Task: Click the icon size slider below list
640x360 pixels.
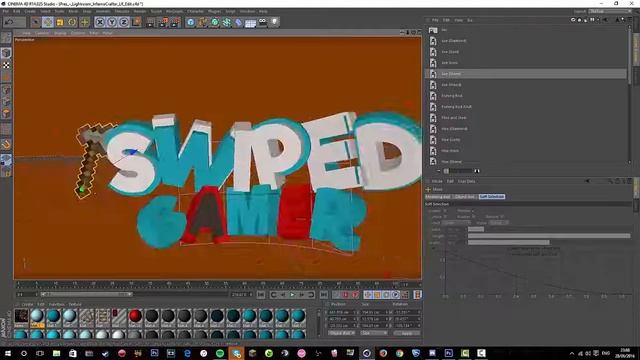Action: coord(461,171)
